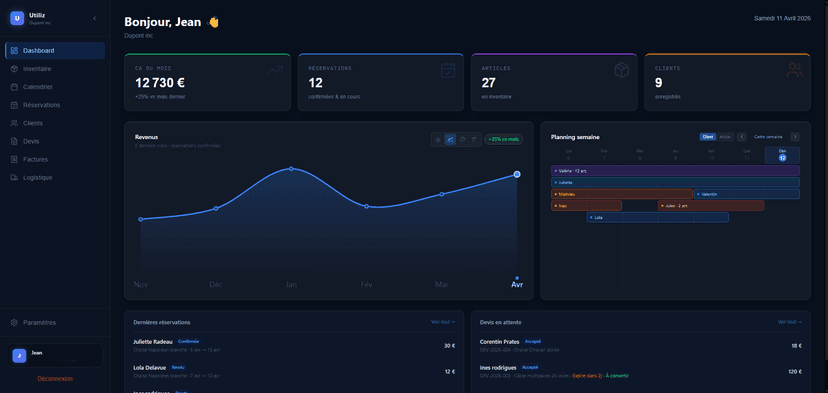Click the users icon on Clients card
The width and height of the screenshot is (828, 393).
pos(795,70)
